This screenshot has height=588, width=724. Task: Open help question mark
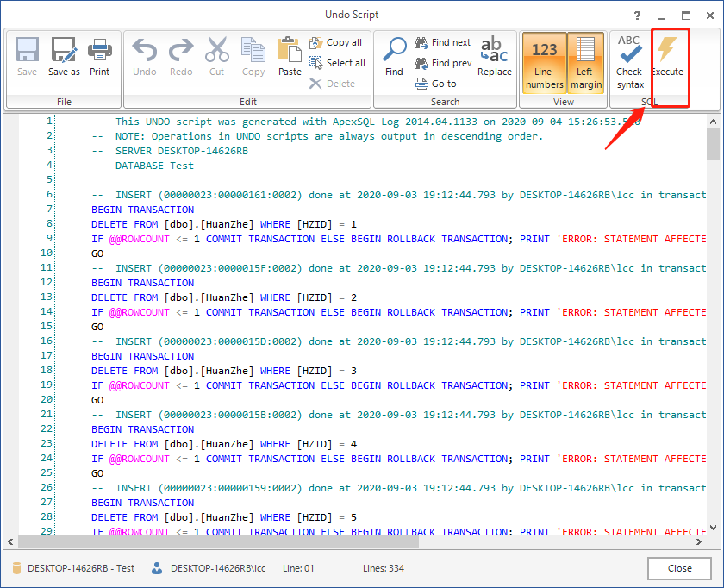(637, 16)
